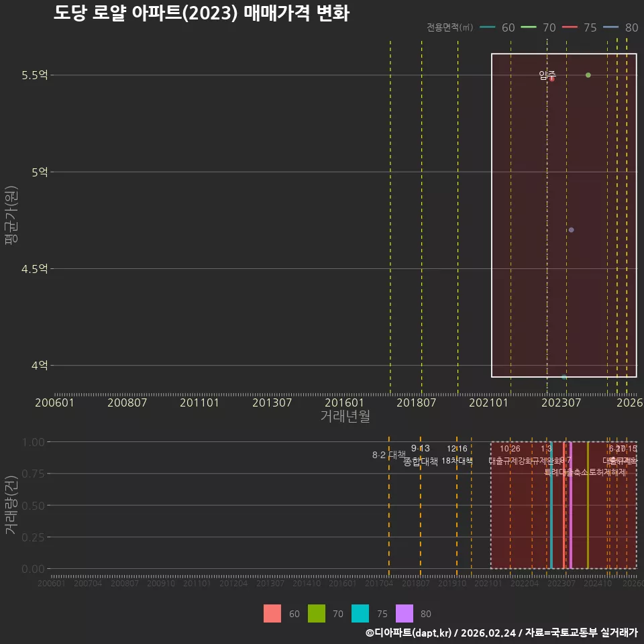The height and width of the screenshot is (644, 644).
Task: Click 202204 on the volume chart x-axis
Action: click(x=525, y=583)
